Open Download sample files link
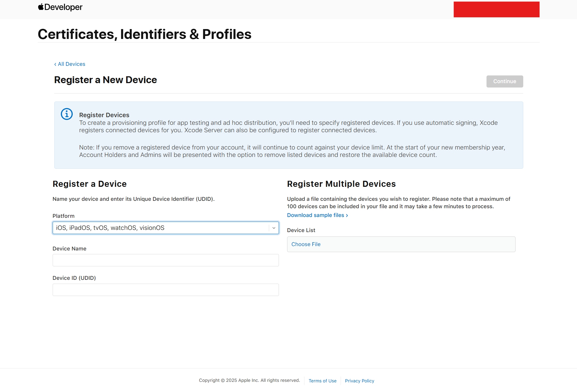Screen dimensions: 577x392 pos(315,215)
